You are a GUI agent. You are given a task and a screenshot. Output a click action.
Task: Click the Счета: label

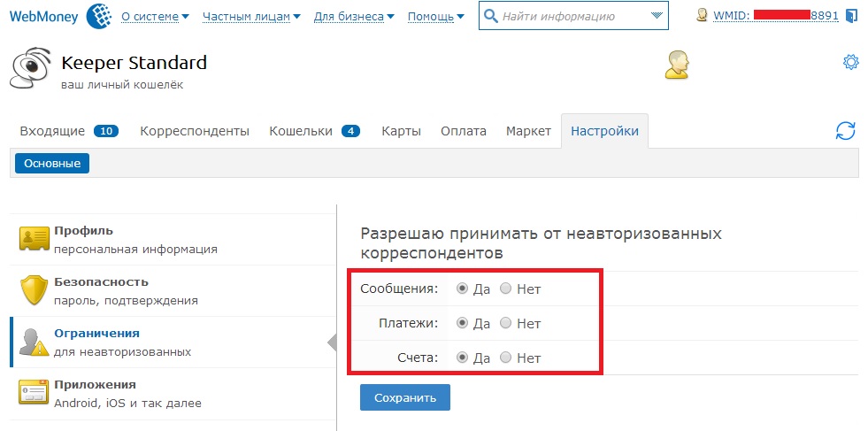coord(418,358)
